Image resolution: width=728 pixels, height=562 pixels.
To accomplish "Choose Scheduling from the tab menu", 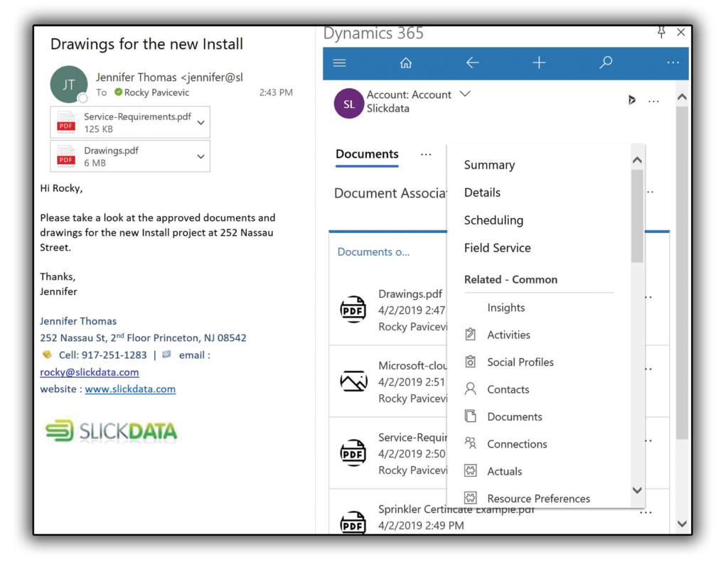I will tap(493, 220).
